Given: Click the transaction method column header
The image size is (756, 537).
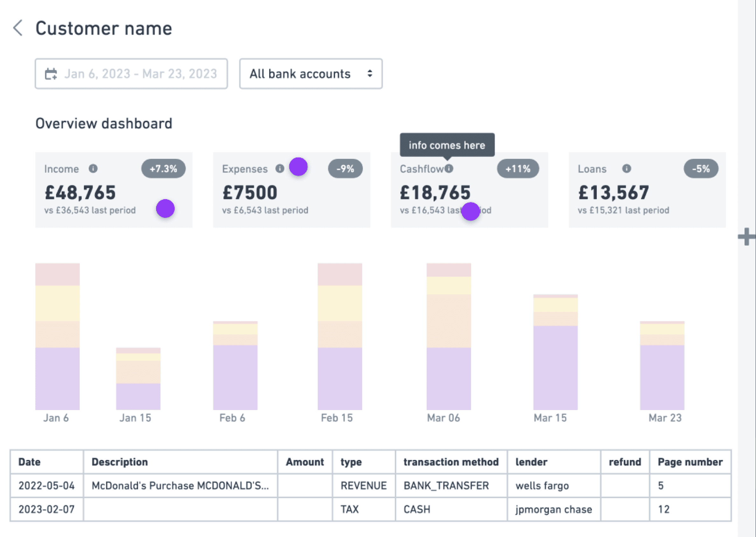Looking at the screenshot, I should (x=451, y=462).
